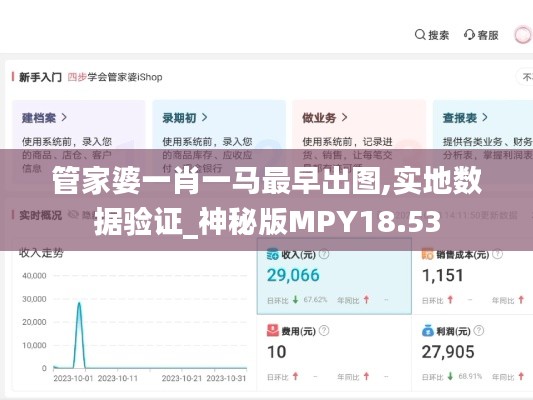The height and width of the screenshot is (400, 533).
Task: Click the 2023-10-11 axis label
Action: click(x=118, y=378)
